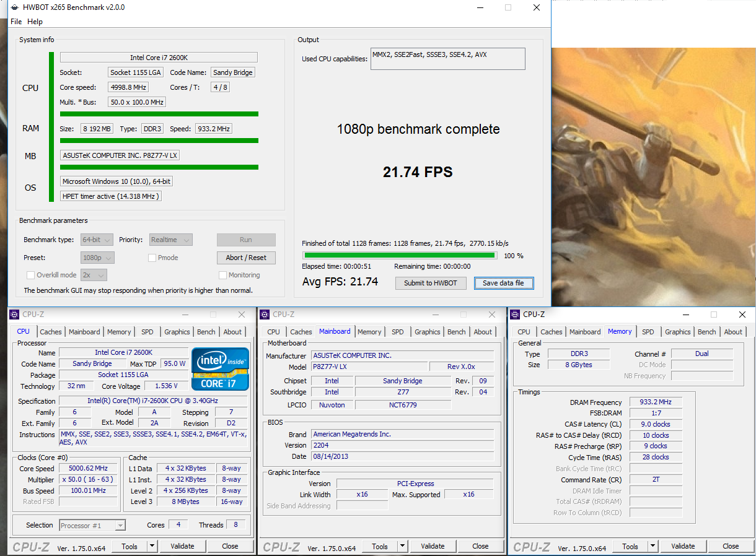The image size is (756, 556).
Task: Click the 21.74 FPS result text
Action: tap(418, 172)
